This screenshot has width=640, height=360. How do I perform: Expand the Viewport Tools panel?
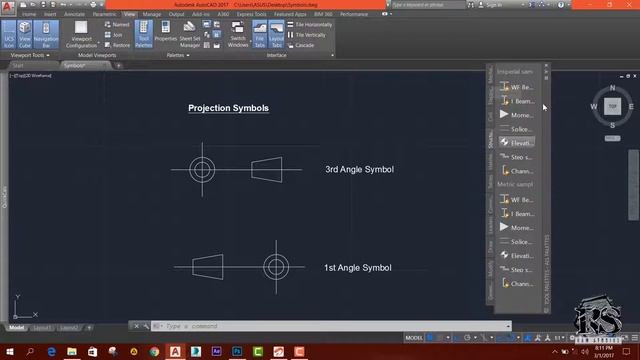tap(30, 55)
